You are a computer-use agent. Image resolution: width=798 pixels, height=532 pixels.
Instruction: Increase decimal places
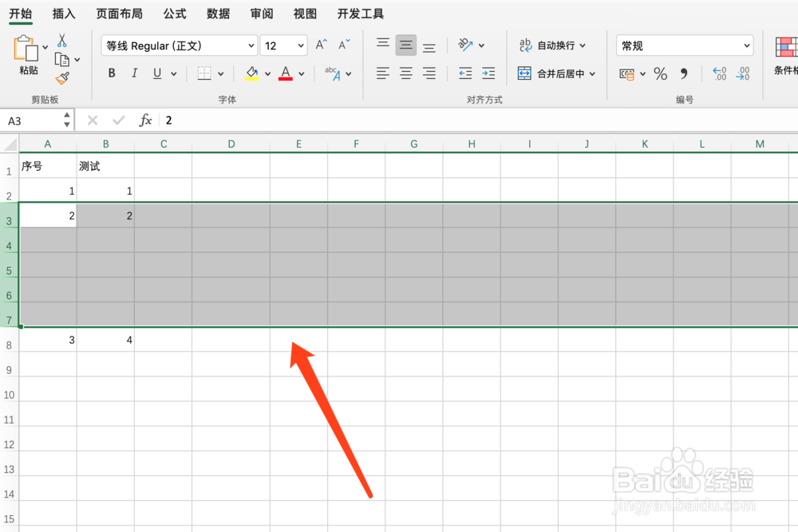tap(717, 73)
